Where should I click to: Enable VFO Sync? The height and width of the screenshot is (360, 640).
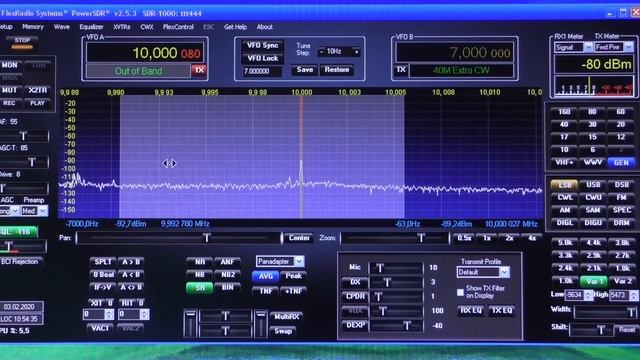(x=262, y=45)
